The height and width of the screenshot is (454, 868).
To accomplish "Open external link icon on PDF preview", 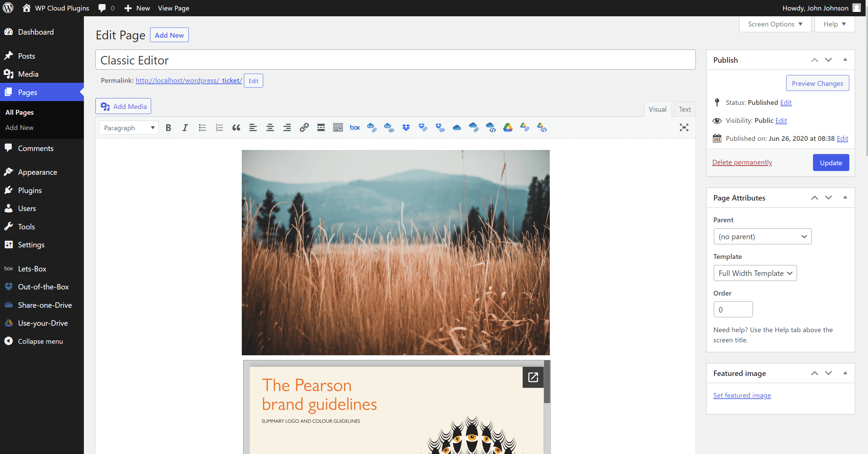I will 533,377.
